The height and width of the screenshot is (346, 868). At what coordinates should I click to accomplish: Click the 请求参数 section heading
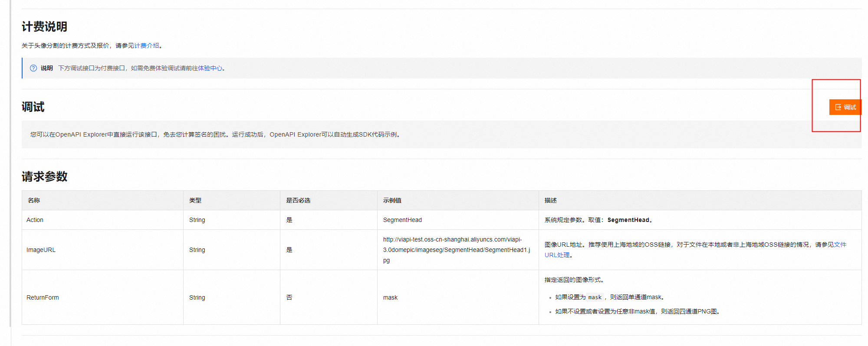click(x=44, y=176)
